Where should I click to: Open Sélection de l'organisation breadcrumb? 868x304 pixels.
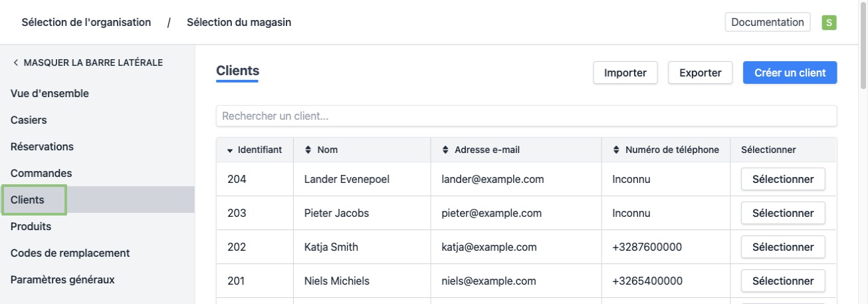[86, 23]
